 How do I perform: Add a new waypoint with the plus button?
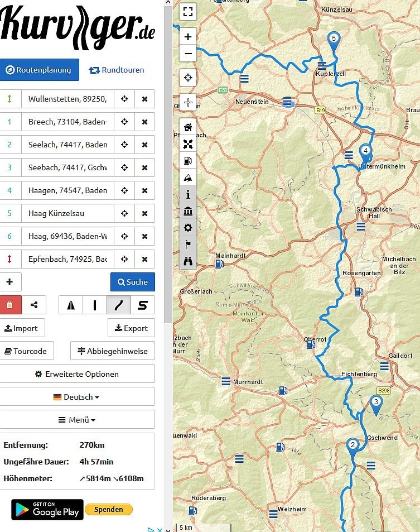[x=9, y=282]
